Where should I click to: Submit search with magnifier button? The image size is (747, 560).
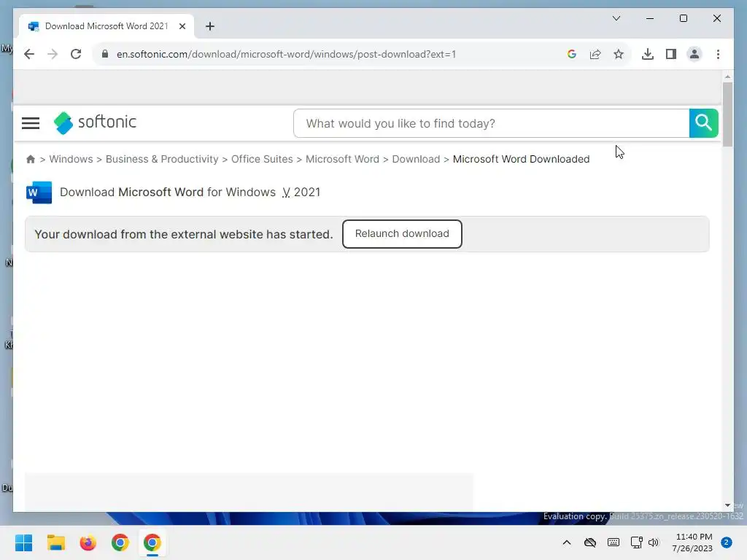[x=703, y=123]
